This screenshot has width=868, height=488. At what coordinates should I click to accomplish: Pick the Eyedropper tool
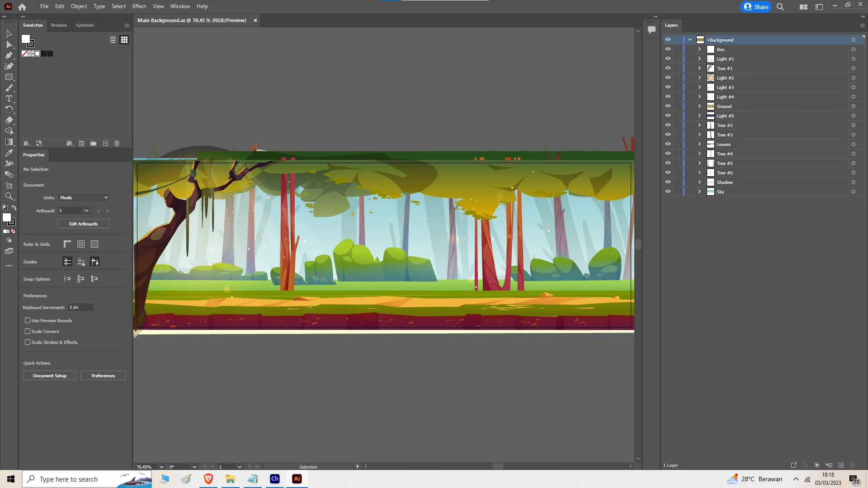[9, 153]
